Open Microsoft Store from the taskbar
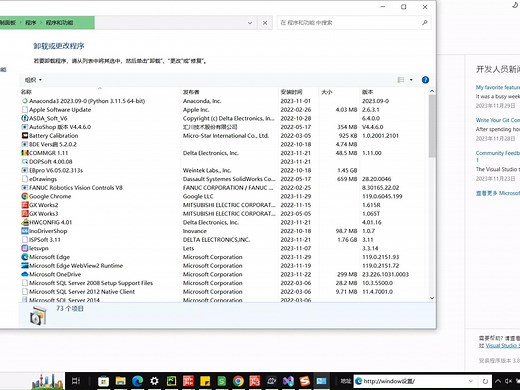Viewport: 520px width, 390px height. [x=103, y=381]
